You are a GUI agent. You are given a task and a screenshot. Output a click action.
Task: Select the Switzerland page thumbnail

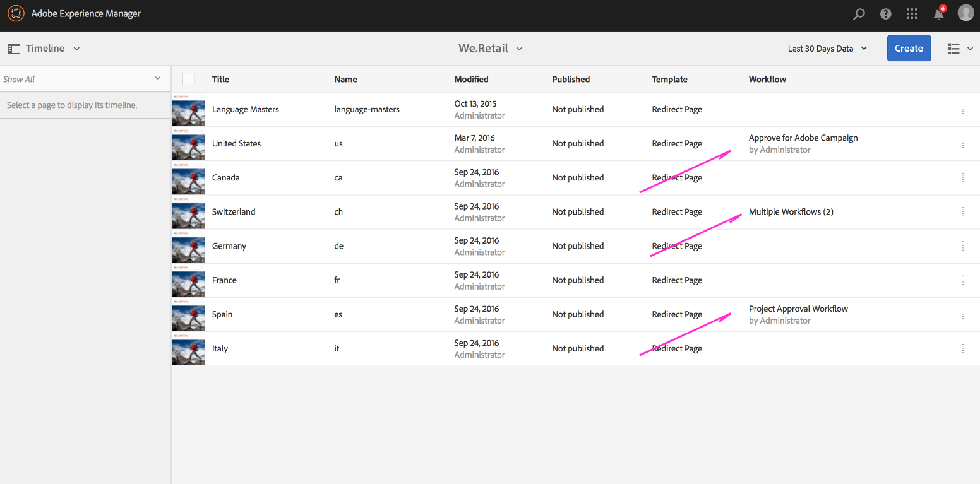click(x=188, y=211)
